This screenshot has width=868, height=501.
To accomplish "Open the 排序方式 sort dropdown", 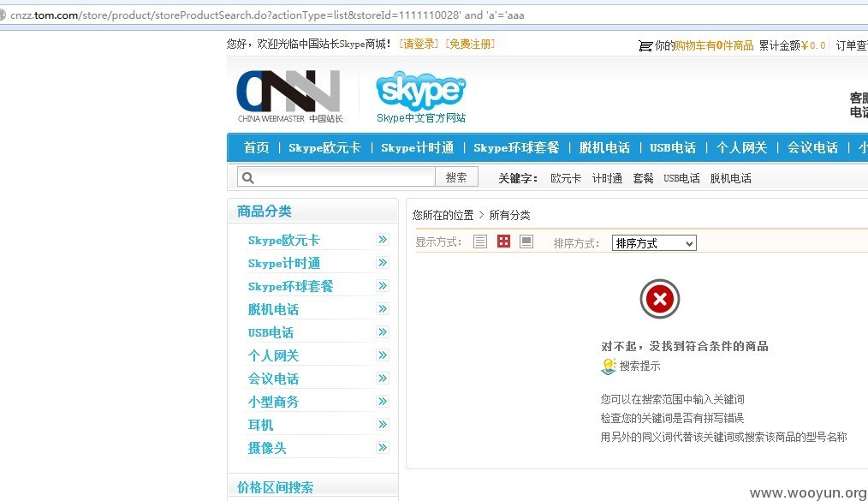I will pos(654,243).
